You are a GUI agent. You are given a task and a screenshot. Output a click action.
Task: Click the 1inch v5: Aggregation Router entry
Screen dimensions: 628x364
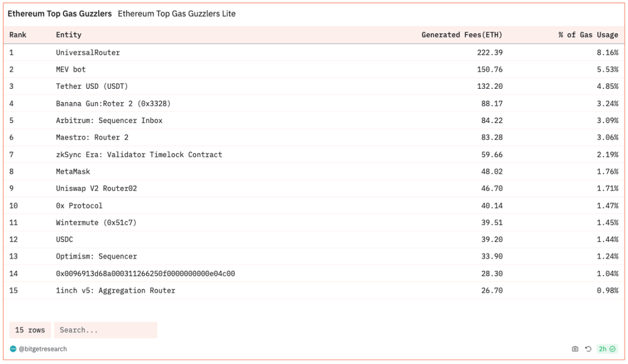point(116,290)
